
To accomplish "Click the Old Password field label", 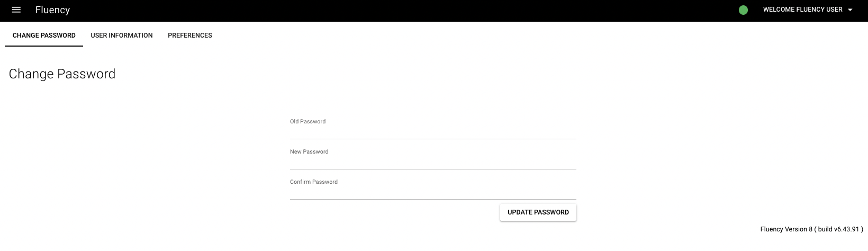I will pyautogui.click(x=308, y=122).
